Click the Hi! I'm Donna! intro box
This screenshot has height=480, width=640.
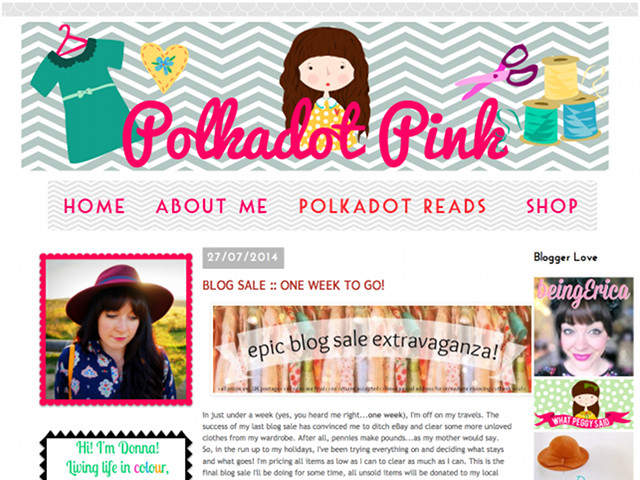tap(116, 456)
